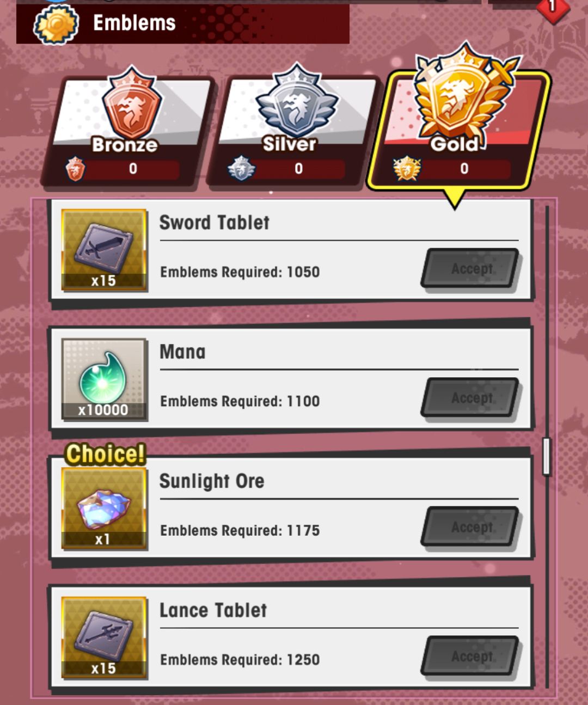Tap the Lance Tablet reward icon
Screen dimensions: 588x705
point(103,637)
